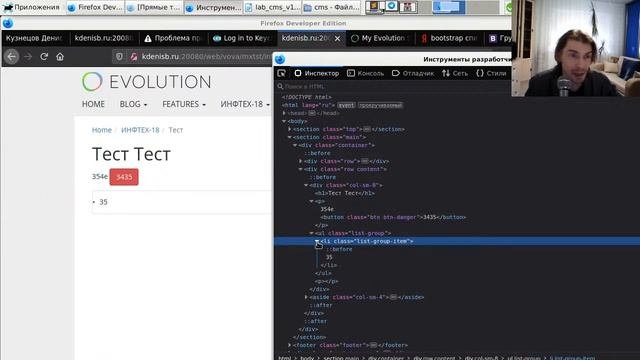Viewport: 640px width, 360px height.
Task: Click section.main in the devtools breadcrumb
Action: [342, 358]
